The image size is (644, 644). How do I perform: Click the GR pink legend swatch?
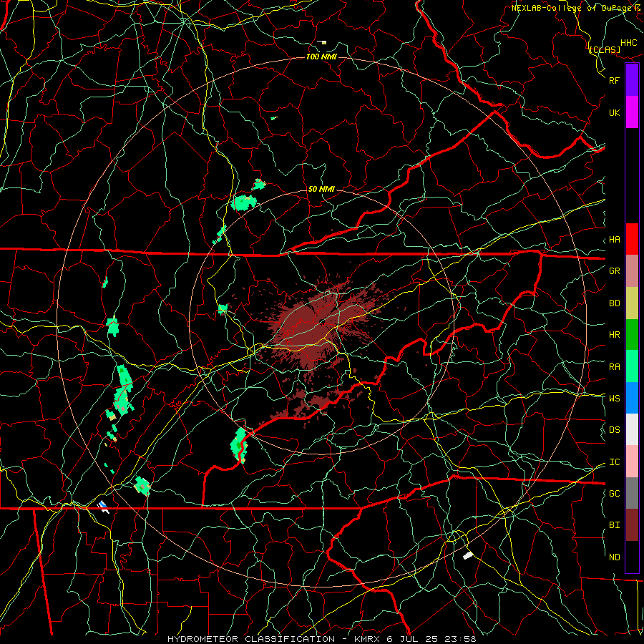click(x=632, y=270)
